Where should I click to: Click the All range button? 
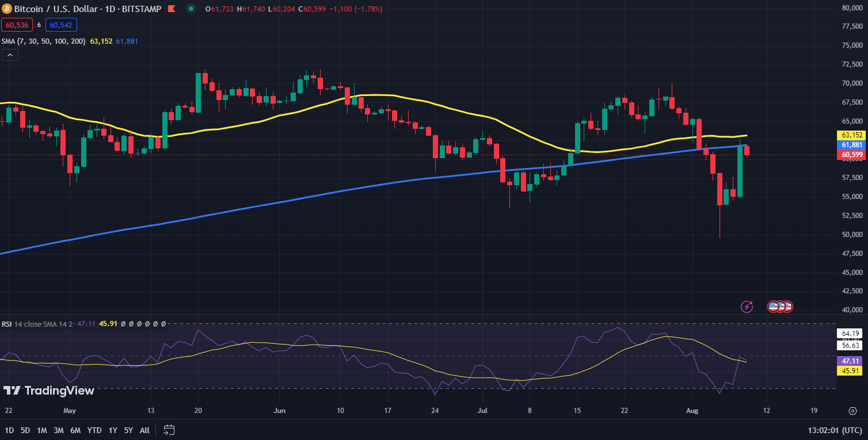pos(144,430)
